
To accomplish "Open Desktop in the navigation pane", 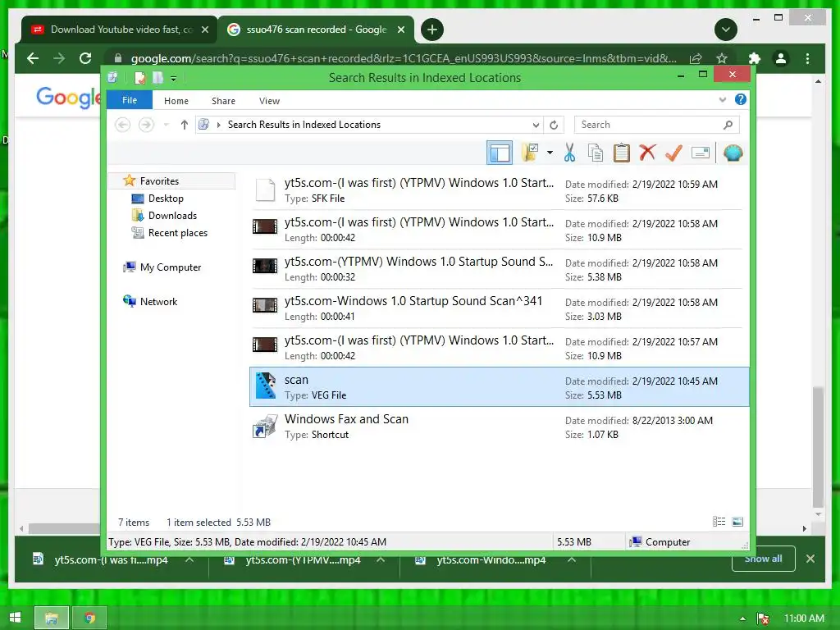I will pyautogui.click(x=166, y=199).
